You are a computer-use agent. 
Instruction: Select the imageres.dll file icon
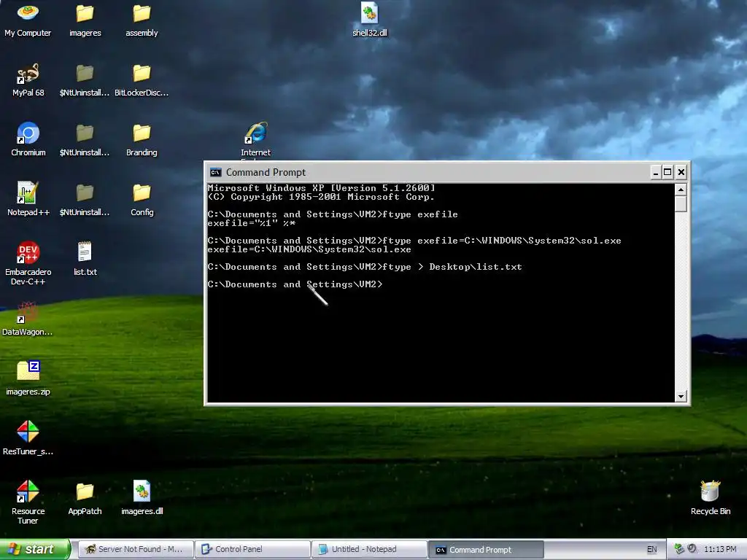tap(142, 499)
